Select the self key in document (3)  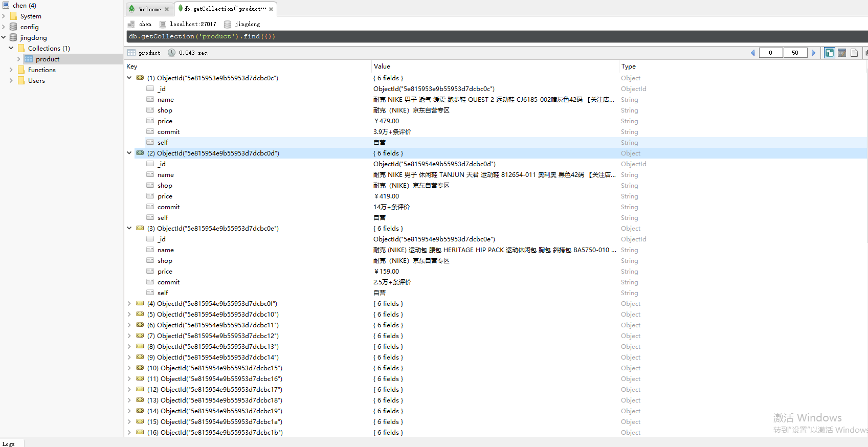[163, 293]
